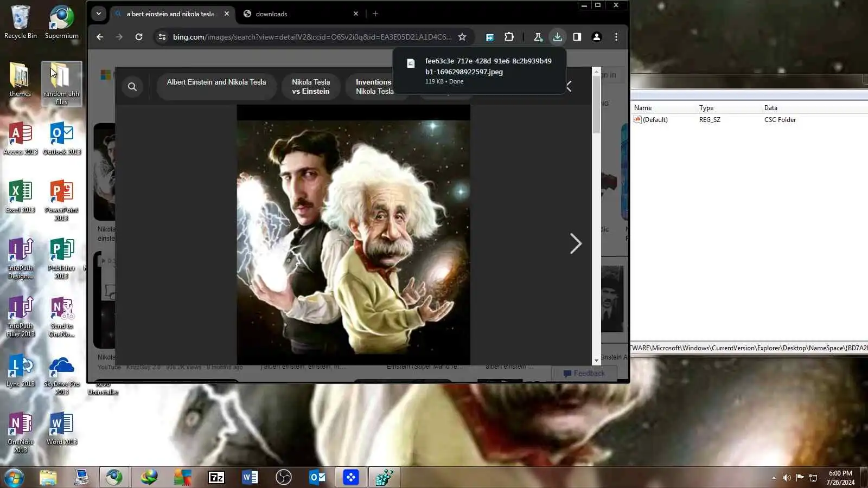Toggle the browser side panel
The height and width of the screenshot is (488, 868).
(x=577, y=37)
